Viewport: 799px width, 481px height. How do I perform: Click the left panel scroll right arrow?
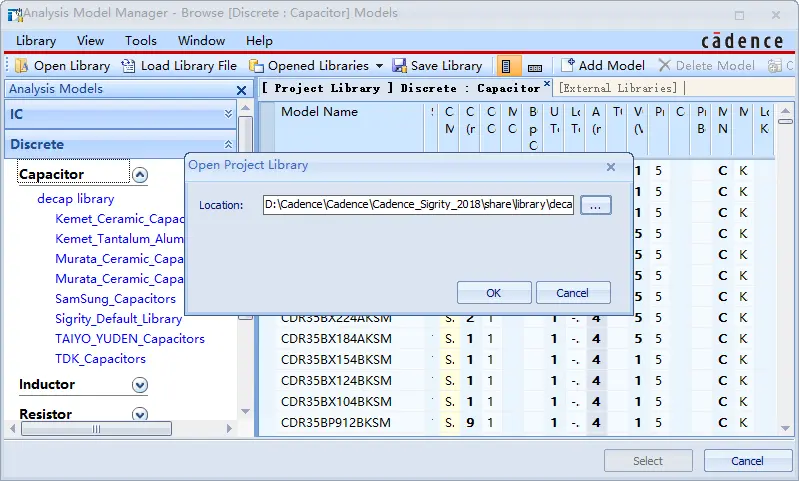(229, 429)
